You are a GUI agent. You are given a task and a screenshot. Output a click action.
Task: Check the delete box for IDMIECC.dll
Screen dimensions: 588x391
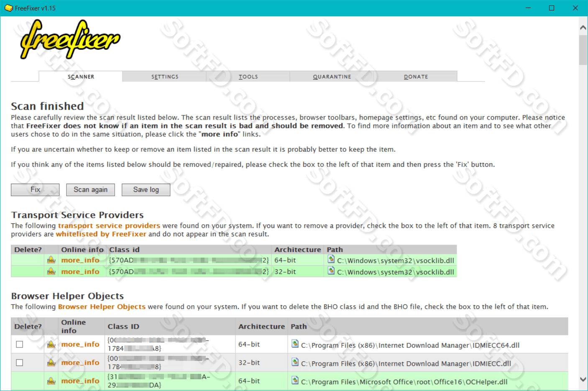[x=20, y=363]
